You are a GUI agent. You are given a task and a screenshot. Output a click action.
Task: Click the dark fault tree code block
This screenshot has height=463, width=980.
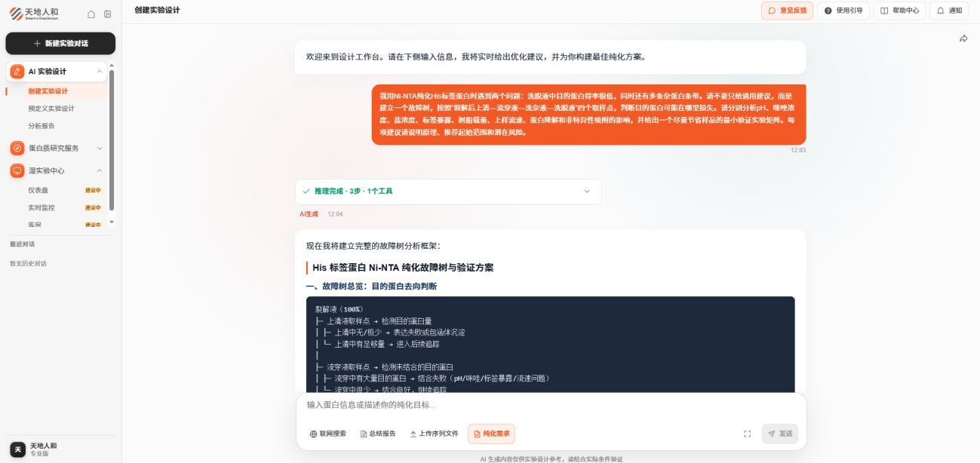[550, 345]
